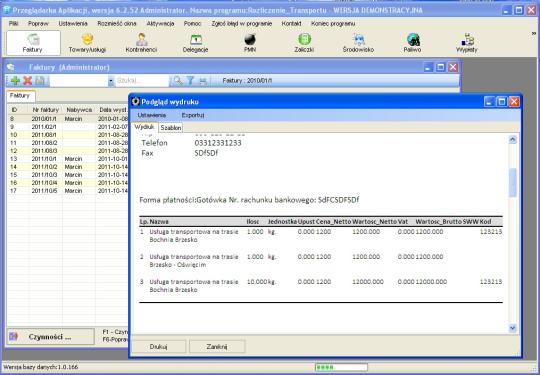Select invoice row 2010/01/1
Screen dimensions: 540x375
click(x=68, y=119)
